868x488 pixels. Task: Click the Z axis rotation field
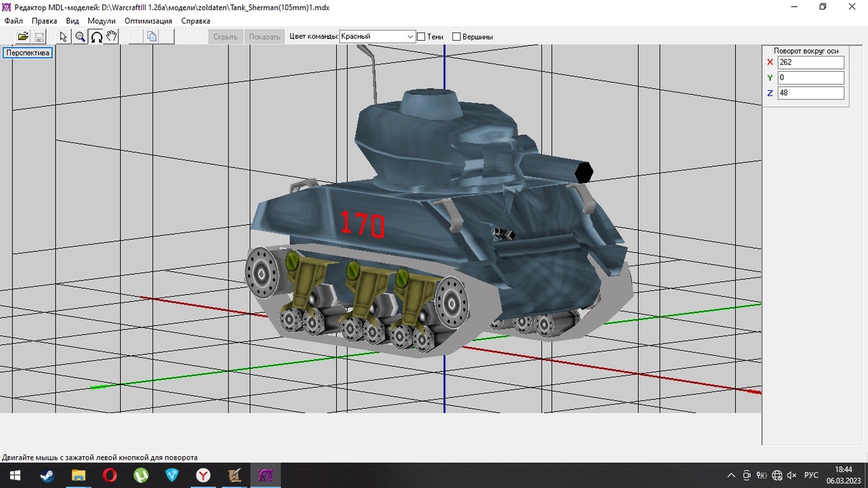click(x=811, y=93)
